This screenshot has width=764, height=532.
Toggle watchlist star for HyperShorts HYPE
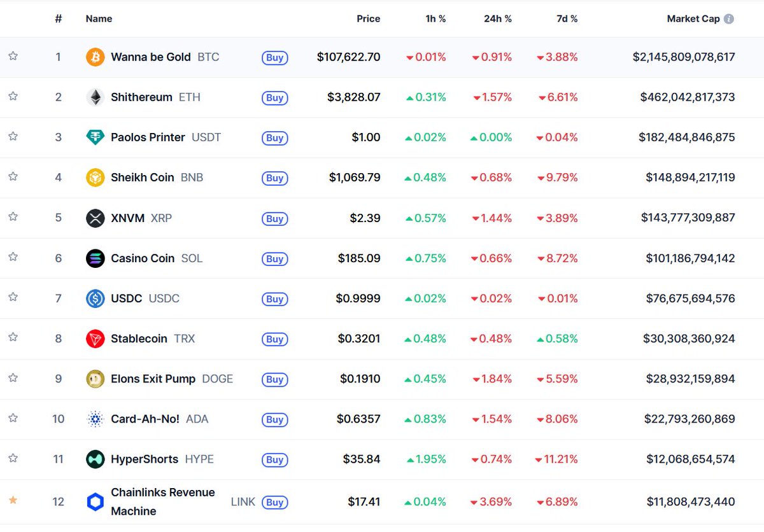(x=13, y=458)
